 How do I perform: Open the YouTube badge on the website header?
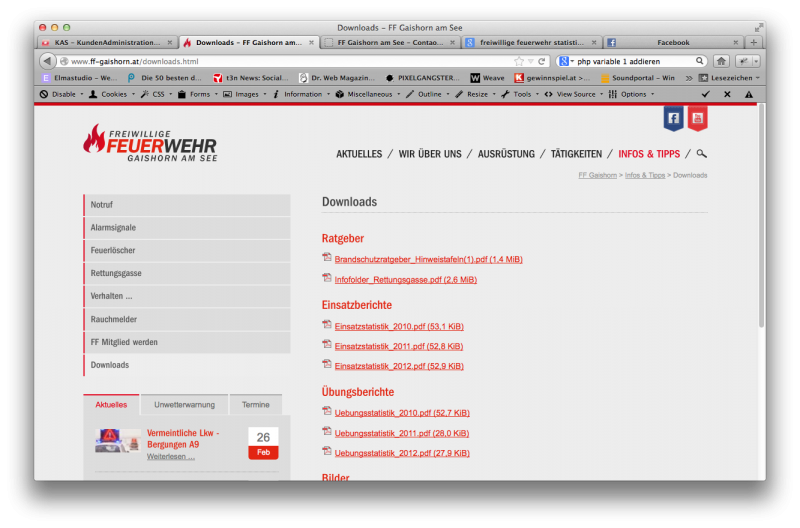coord(697,118)
